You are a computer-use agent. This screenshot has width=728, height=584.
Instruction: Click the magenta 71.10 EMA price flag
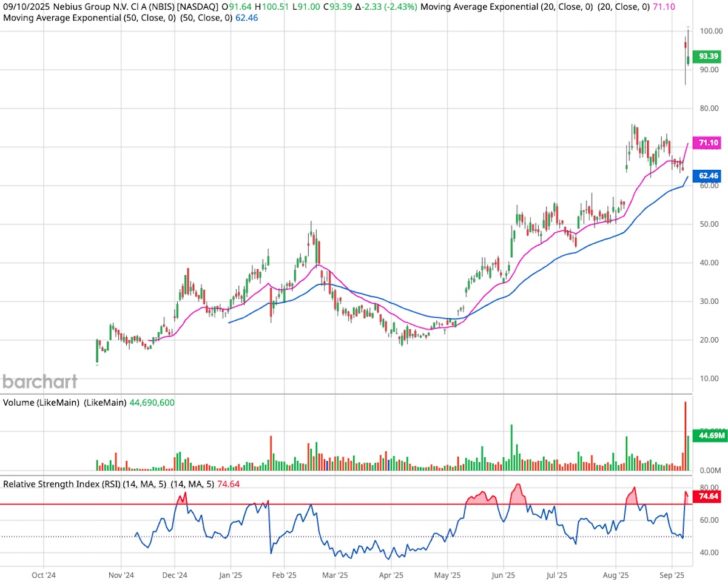point(707,143)
